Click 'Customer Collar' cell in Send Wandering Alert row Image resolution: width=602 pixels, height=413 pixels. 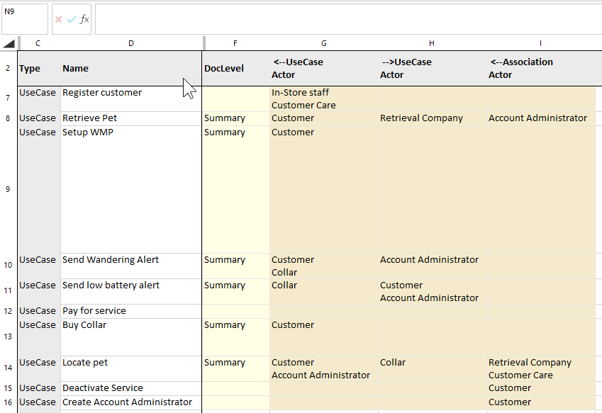click(324, 266)
